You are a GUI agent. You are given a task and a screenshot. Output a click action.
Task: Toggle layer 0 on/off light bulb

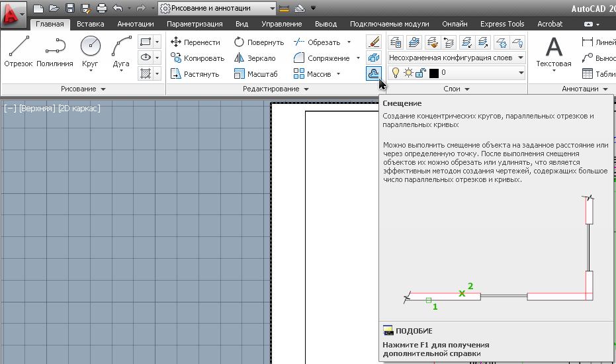coord(396,73)
